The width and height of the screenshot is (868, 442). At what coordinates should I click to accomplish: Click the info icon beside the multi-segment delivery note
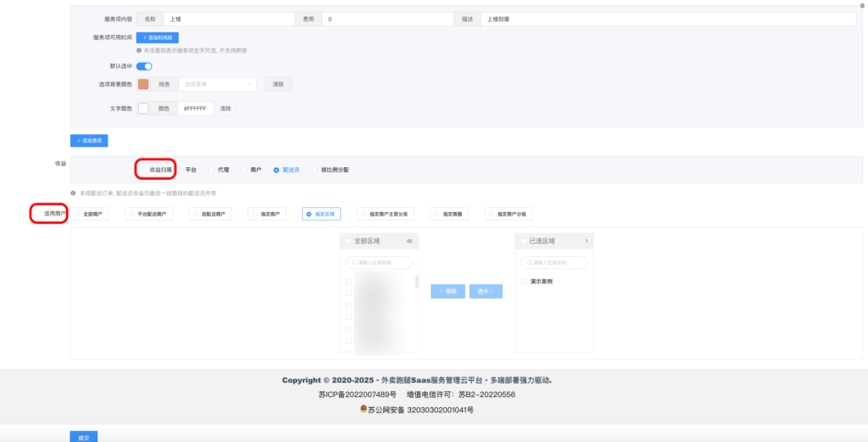coord(74,193)
